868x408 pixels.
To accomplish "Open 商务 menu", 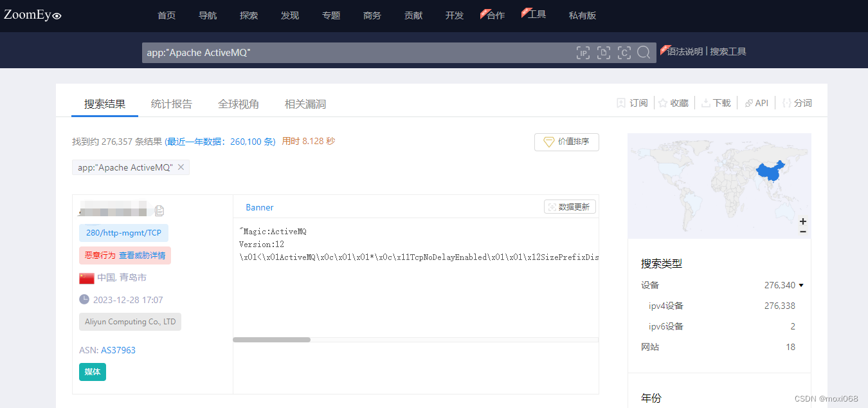I will (372, 15).
